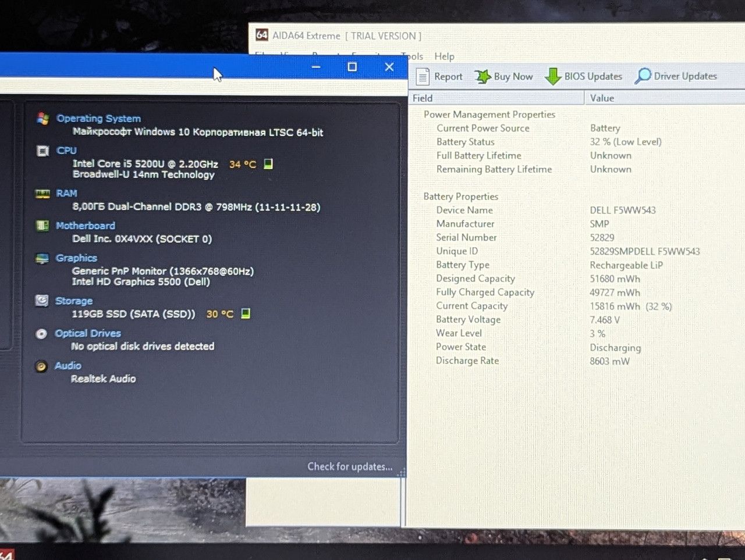
Task: Select the Storage drive icon
Action: 41,301
